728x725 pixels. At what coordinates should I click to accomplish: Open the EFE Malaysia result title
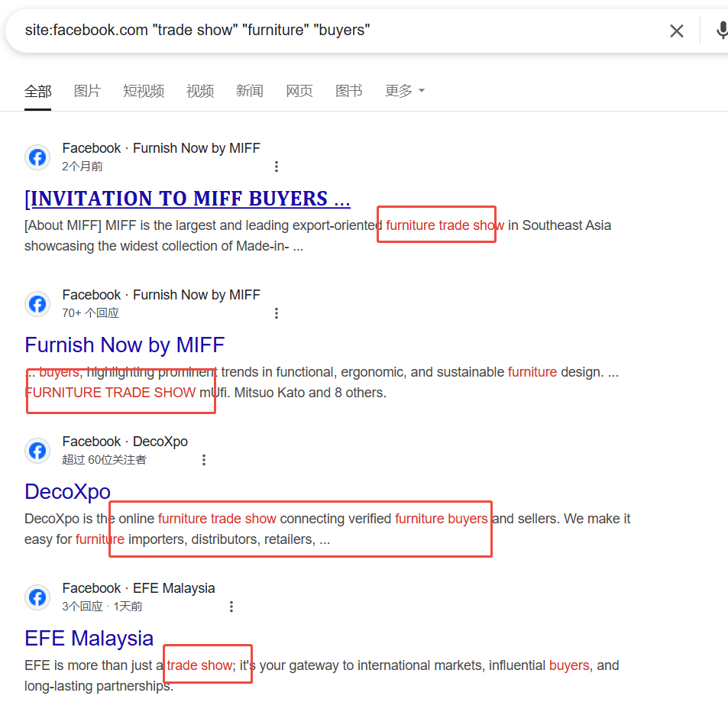click(x=89, y=639)
